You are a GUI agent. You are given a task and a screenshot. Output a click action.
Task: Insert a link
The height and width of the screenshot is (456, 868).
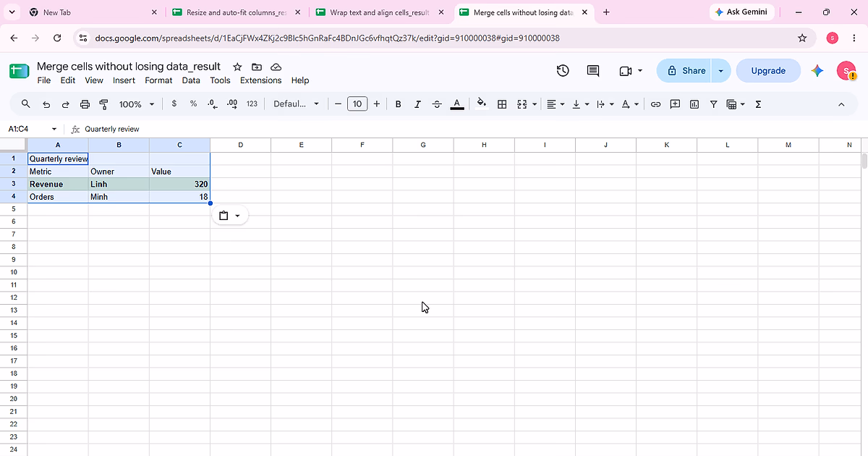point(656,104)
